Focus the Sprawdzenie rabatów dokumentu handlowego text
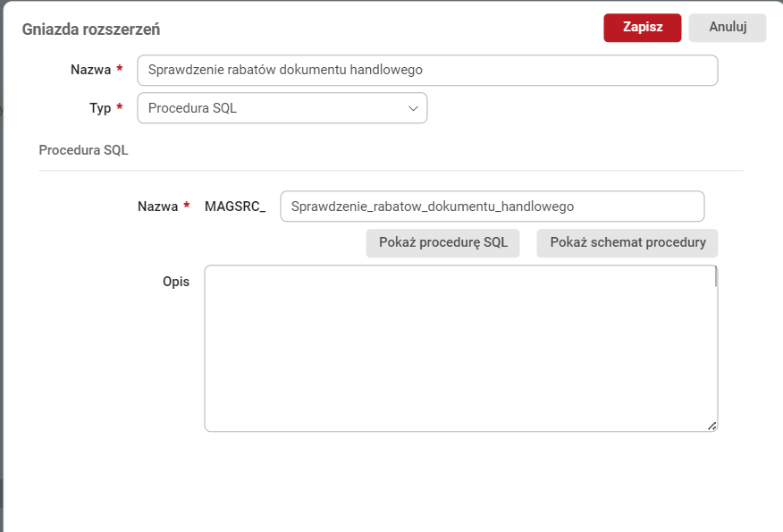The height and width of the screenshot is (532, 783). 427,70
